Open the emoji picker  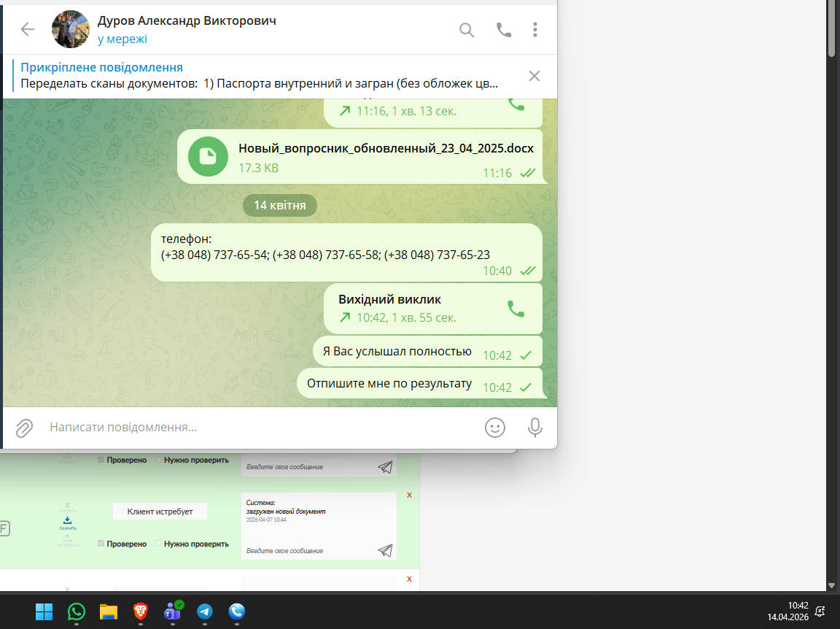[x=495, y=428]
